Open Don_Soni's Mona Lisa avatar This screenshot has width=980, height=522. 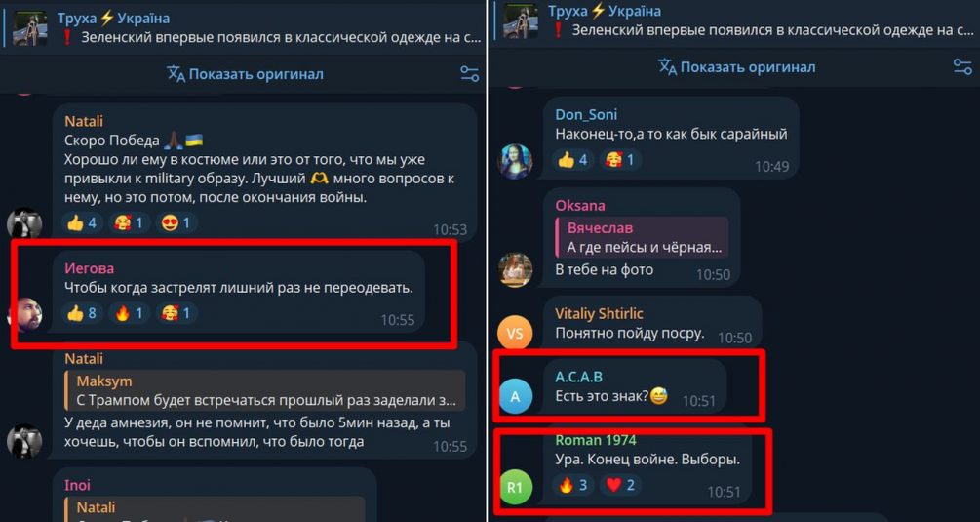(x=514, y=161)
